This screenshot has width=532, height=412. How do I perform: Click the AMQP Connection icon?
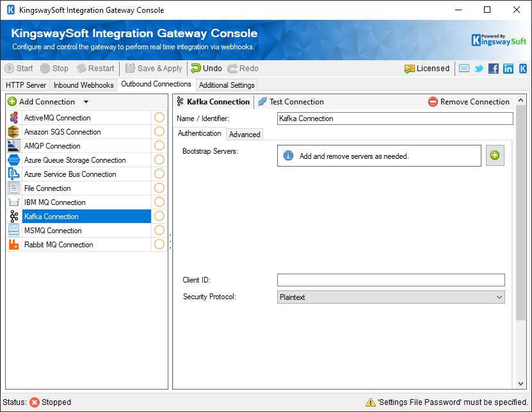pyautogui.click(x=14, y=146)
